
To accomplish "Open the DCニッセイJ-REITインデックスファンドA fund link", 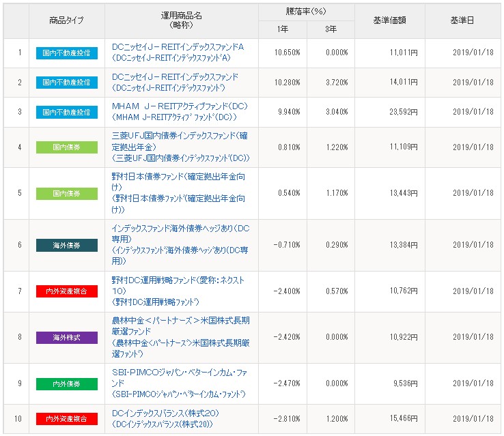I will coord(178,53).
